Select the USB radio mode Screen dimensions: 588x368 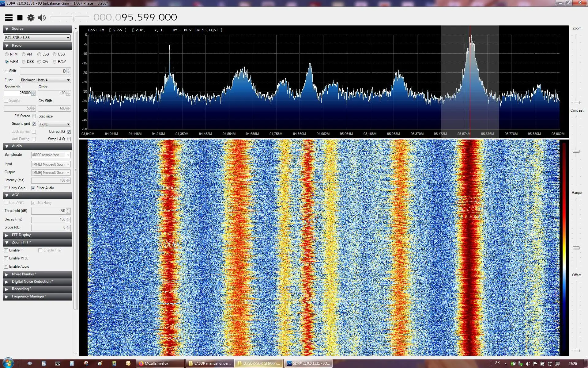(x=55, y=54)
